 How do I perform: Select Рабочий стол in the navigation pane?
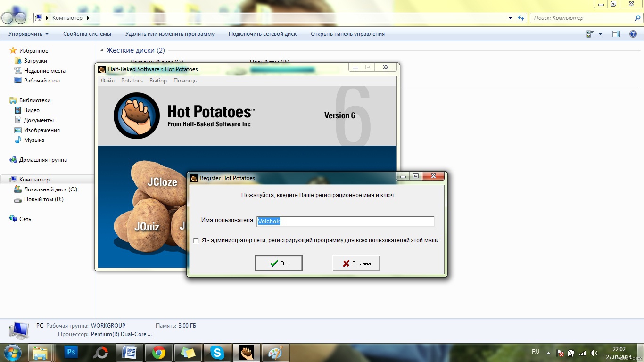(x=42, y=81)
